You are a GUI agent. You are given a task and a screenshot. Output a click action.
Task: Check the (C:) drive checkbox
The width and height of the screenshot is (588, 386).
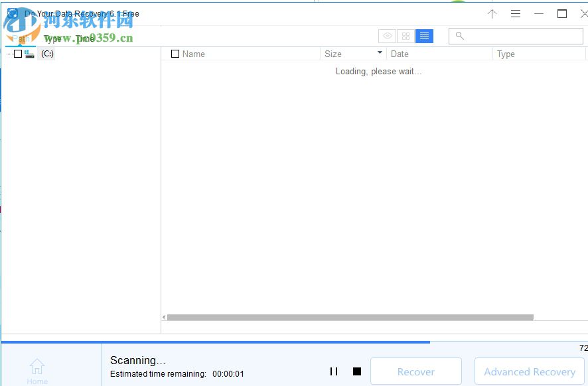click(17, 54)
